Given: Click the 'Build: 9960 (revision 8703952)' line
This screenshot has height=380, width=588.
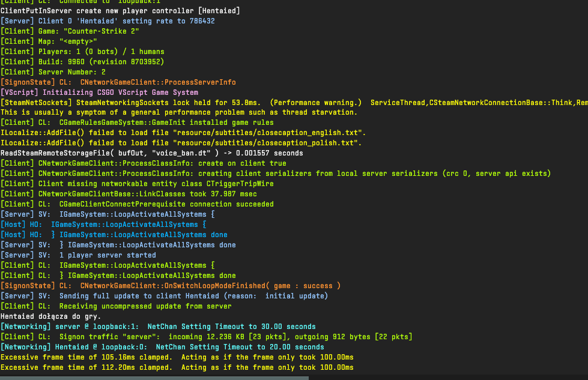Looking at the screenshot, I should pyautogui.click(x=82, y=62).
